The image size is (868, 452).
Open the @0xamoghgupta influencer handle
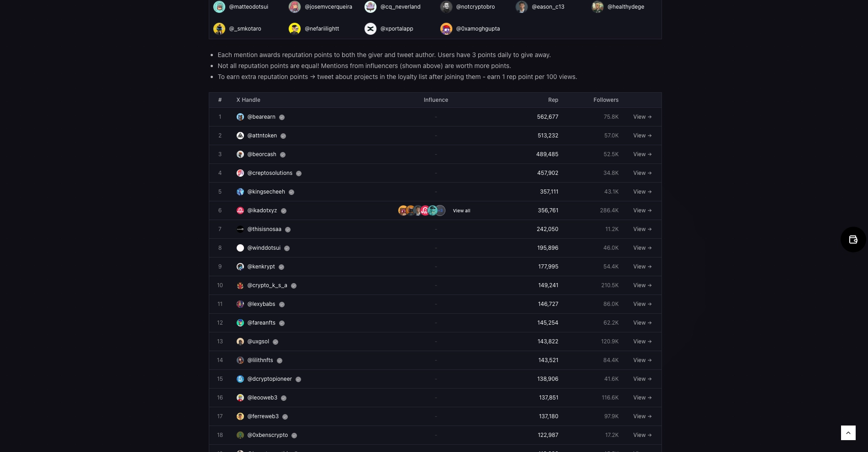click(x=478, y=29)
